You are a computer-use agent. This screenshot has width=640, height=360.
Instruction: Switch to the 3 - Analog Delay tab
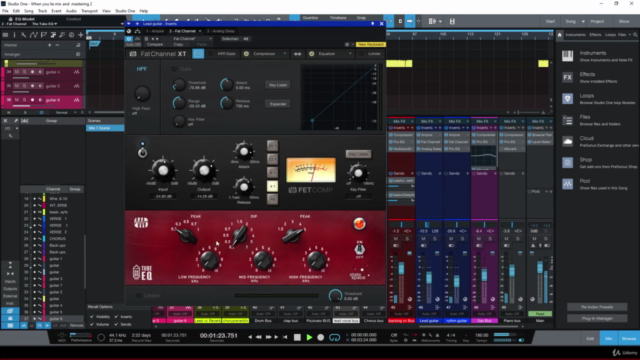point(220,31)
